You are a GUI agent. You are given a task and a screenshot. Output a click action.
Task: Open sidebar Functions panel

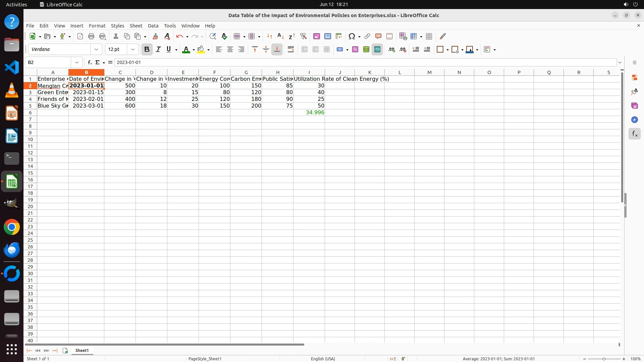(634, 134)
